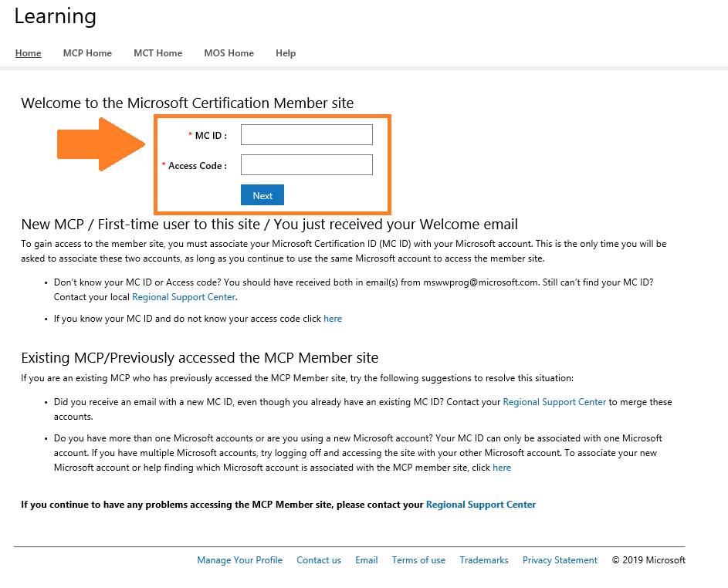
Task: Open the bold Regional Support Center link
Action: [481, 505]
